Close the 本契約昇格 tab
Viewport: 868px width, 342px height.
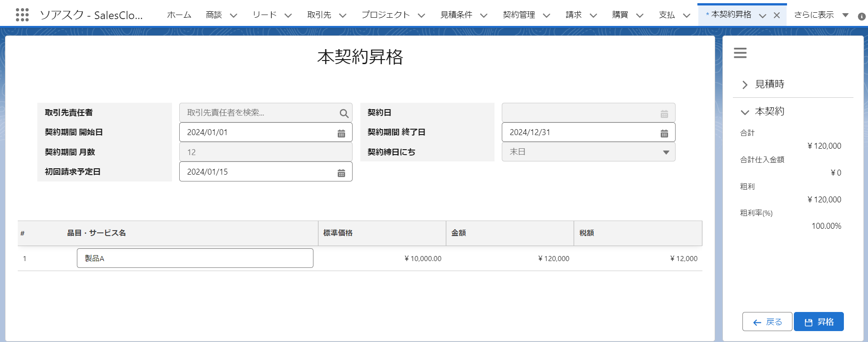777,15
